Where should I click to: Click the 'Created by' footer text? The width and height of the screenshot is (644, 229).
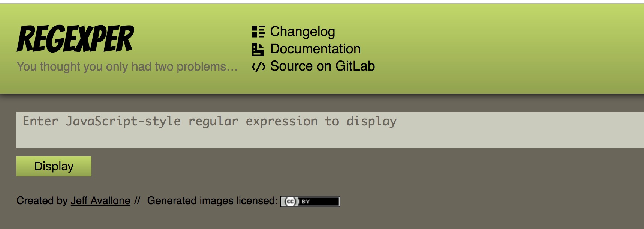click(x=42, y=201)
